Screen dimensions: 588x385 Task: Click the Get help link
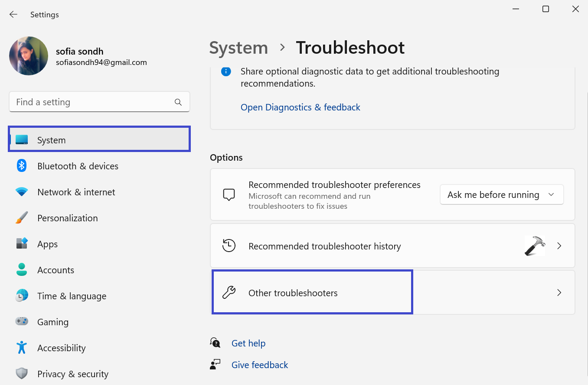pyautogui.click(x=248, y=343)
